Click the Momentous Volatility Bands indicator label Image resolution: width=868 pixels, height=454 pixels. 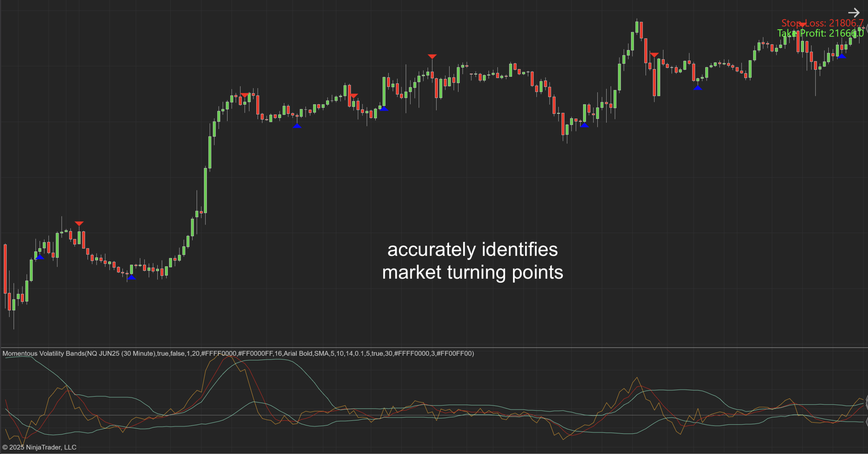238,353
